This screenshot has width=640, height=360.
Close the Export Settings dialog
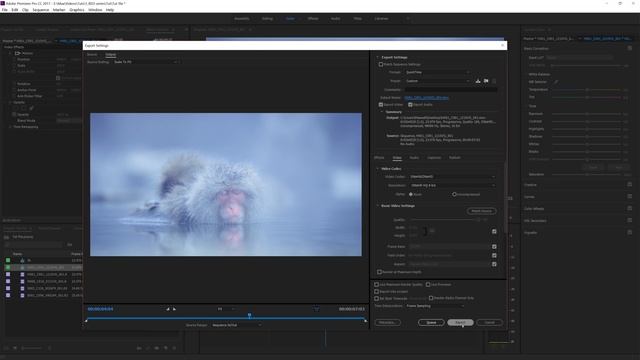point(502,45)
